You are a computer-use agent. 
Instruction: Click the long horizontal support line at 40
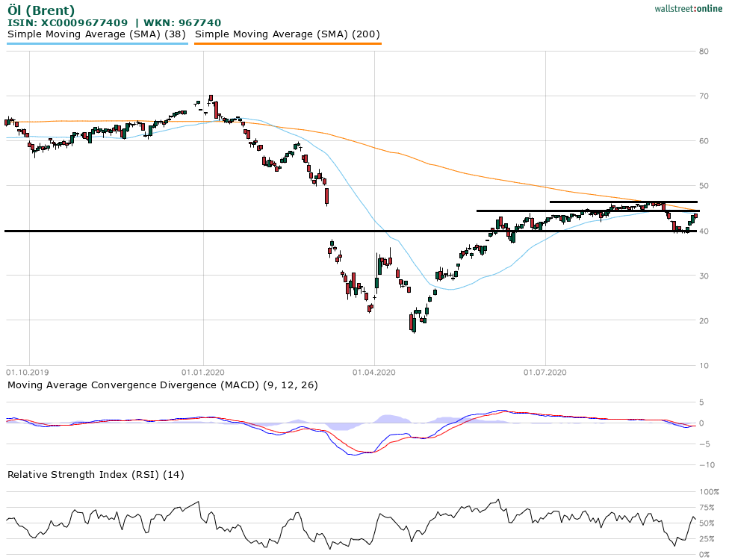coord(224,231)
